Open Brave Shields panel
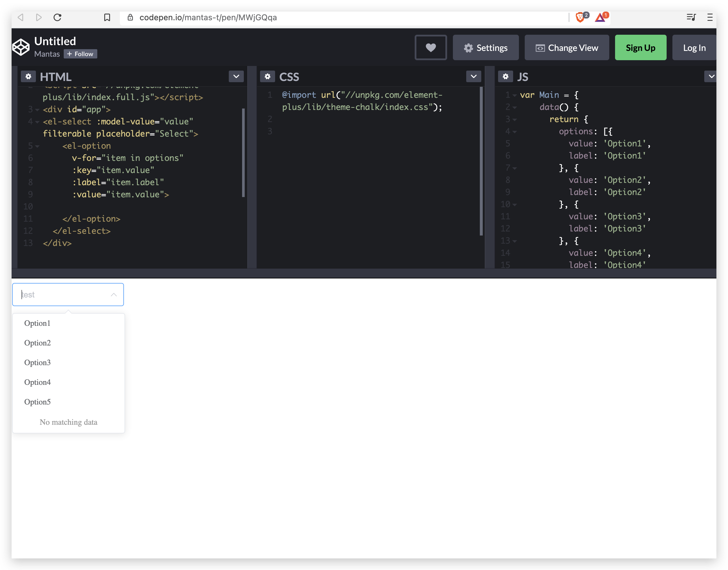 tap(581, 17)
